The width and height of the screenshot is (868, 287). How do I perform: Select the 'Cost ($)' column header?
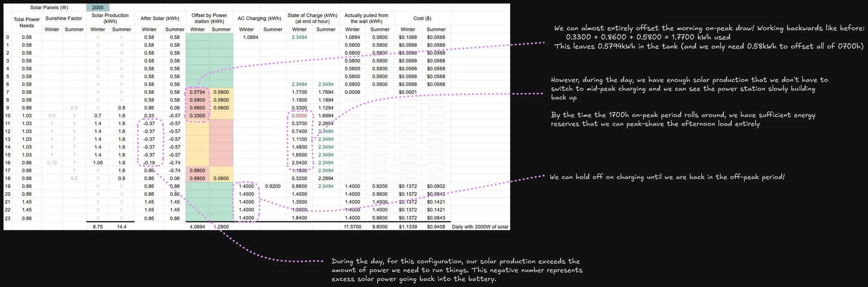422,18
